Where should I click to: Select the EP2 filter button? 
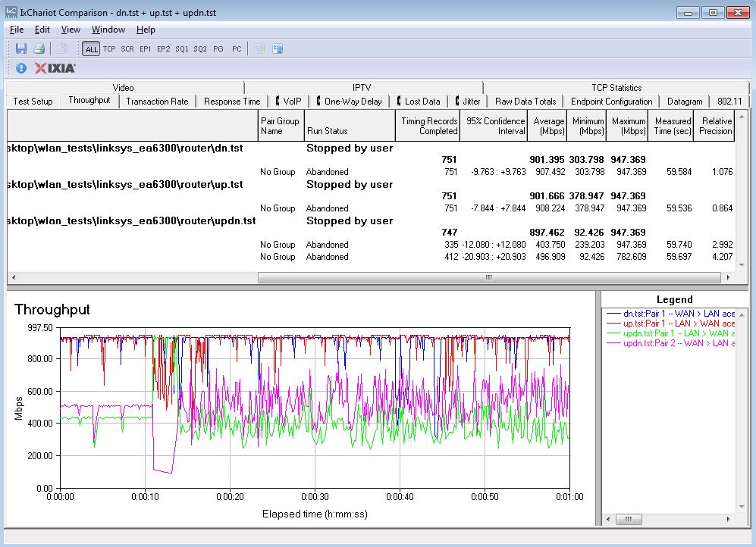click(164, 49)
